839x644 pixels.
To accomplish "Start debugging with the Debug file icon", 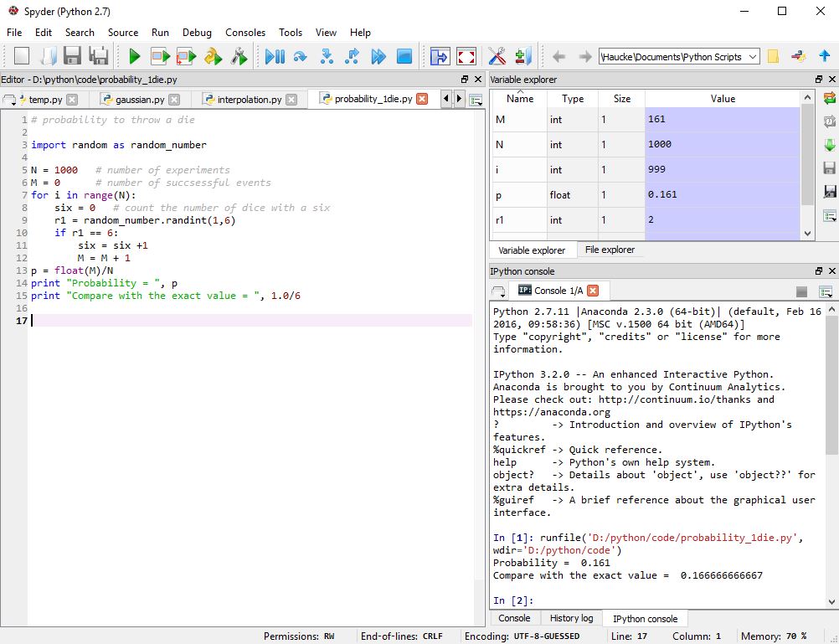I will [274, 57].
